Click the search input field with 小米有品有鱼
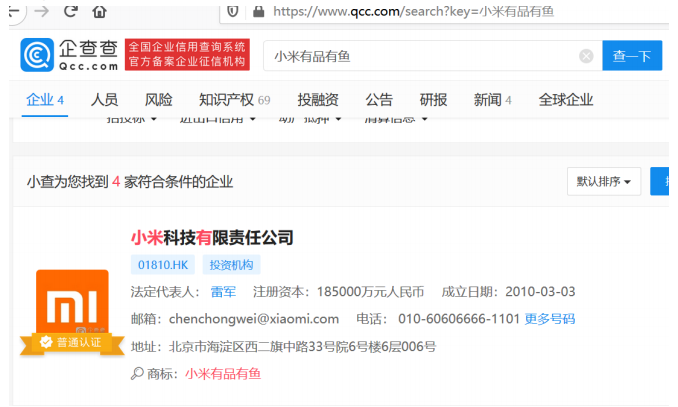The image size is (678, 407). [x=420, y=57]
